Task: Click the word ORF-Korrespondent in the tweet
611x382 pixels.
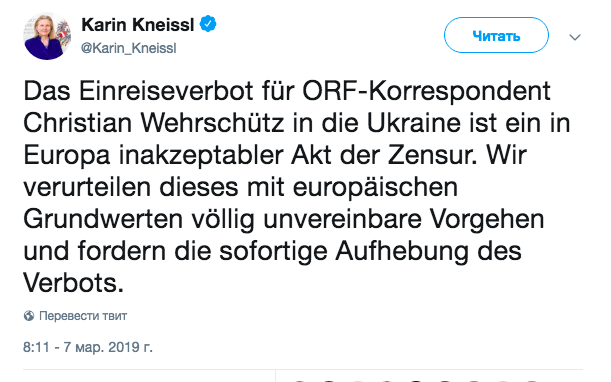Action: click(426, 92)
